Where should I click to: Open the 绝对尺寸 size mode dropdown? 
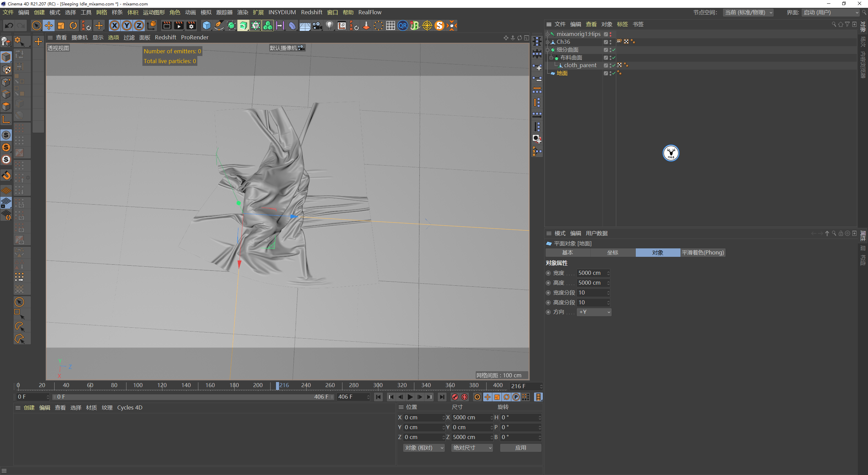[x=472, y=448]
